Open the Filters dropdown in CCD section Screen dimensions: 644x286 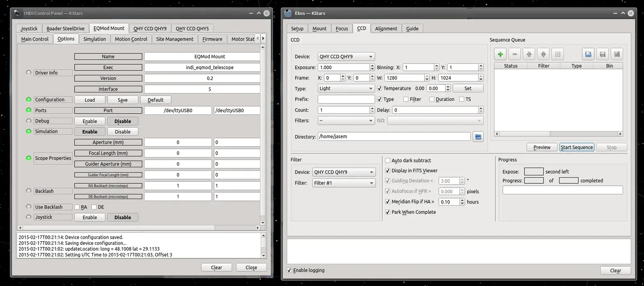tap(346, 120)
